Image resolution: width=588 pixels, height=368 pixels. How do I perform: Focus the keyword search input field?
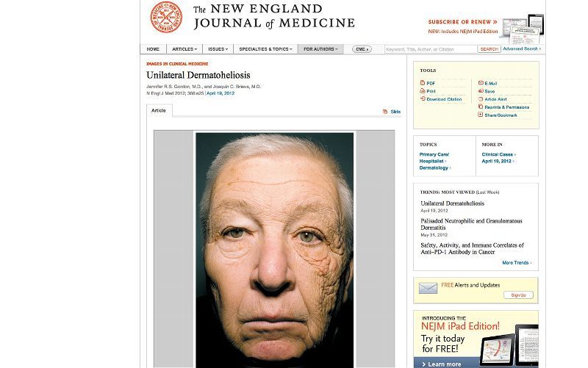click(431, 49)
